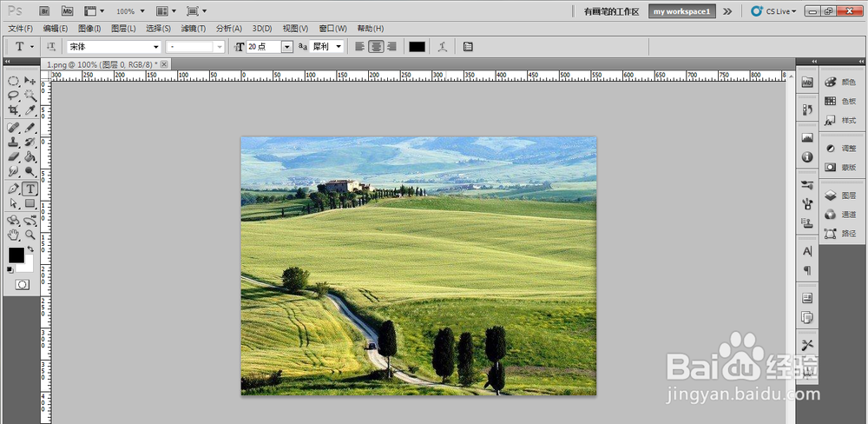Open the font family 宋体 dropdown
Screen dimensions: 868x424
point(155,47)
